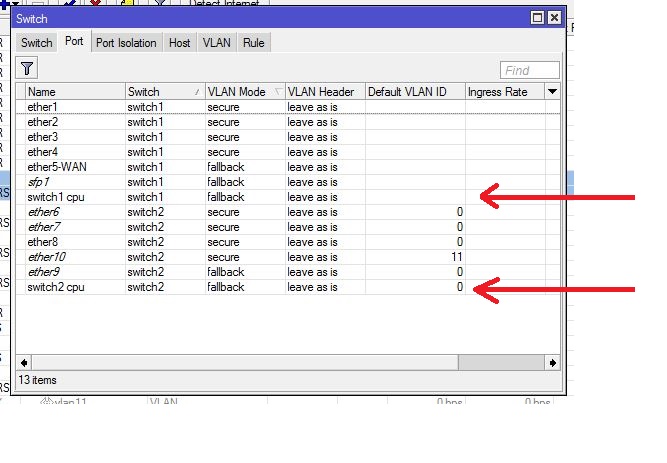The height and width of the screenshot is (463, 667).
Task: Select the ether6 port row
Action: point(288,212)
